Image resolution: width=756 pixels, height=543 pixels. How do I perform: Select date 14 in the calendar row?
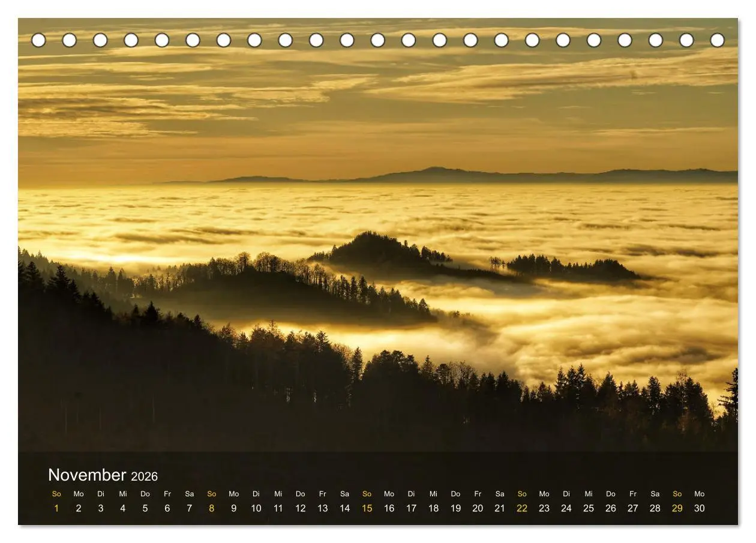345,508
